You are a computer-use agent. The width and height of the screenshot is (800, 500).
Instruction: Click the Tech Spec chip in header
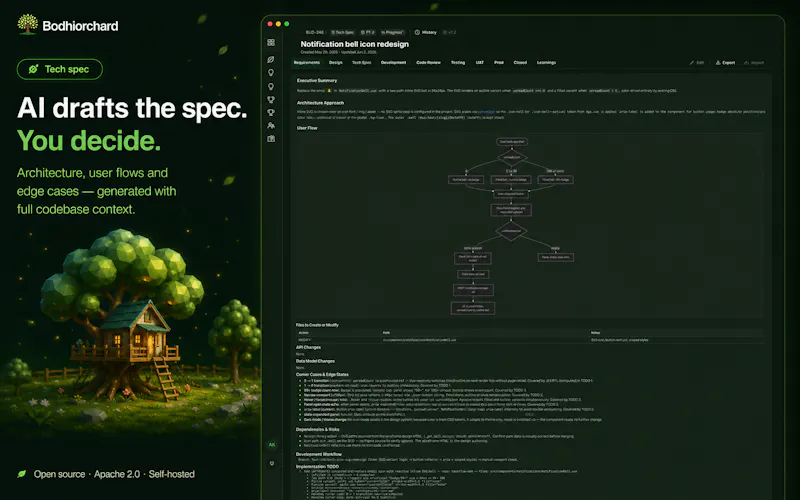click(x=342, y=32)
